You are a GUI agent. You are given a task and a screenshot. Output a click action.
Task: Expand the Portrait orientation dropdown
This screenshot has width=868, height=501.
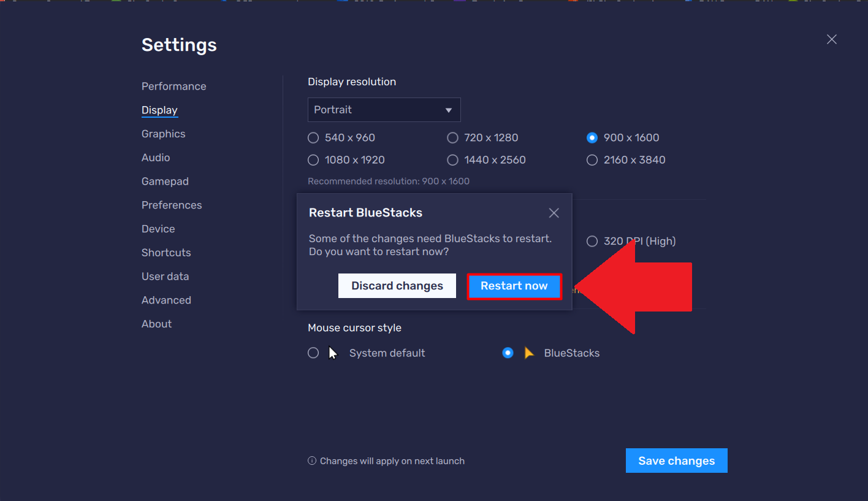[x=384, y=110]
